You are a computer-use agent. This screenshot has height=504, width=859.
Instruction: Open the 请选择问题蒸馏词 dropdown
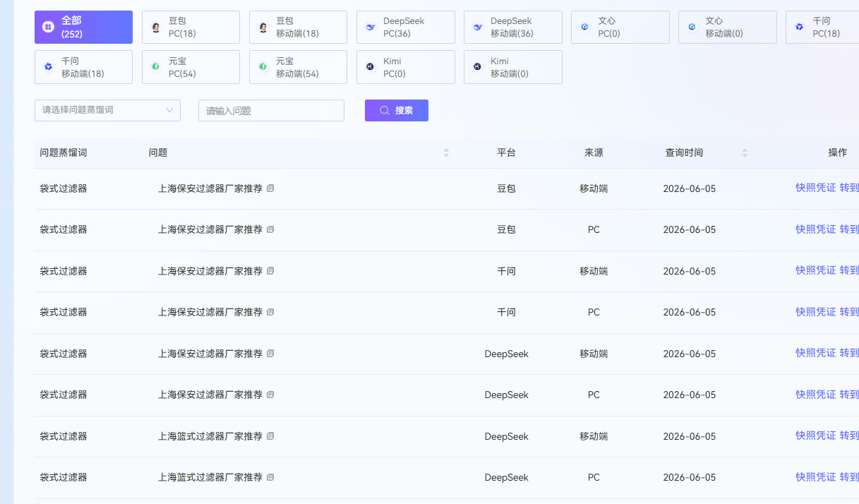(107, 110)
